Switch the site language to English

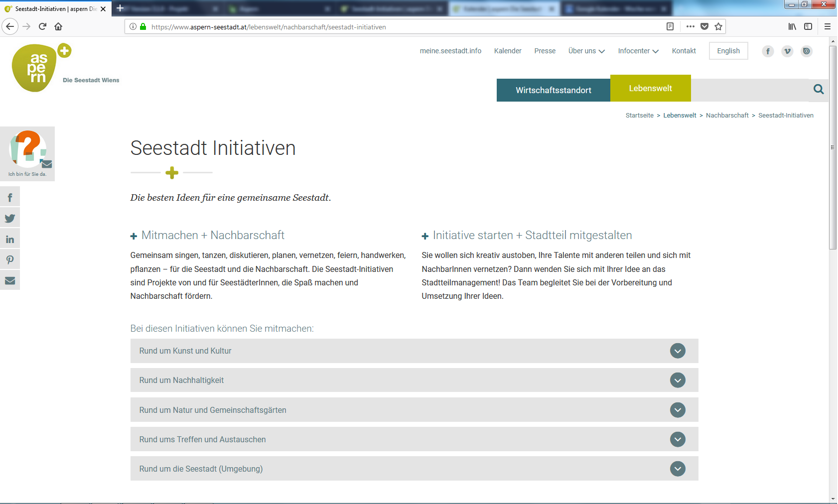click(x=728, y=51)
